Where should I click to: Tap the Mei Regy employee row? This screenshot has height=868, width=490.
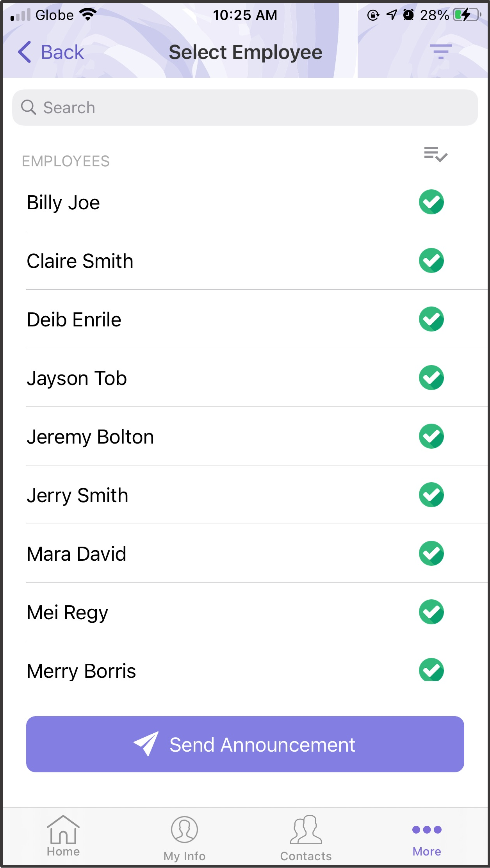click(x=257, y=612)
